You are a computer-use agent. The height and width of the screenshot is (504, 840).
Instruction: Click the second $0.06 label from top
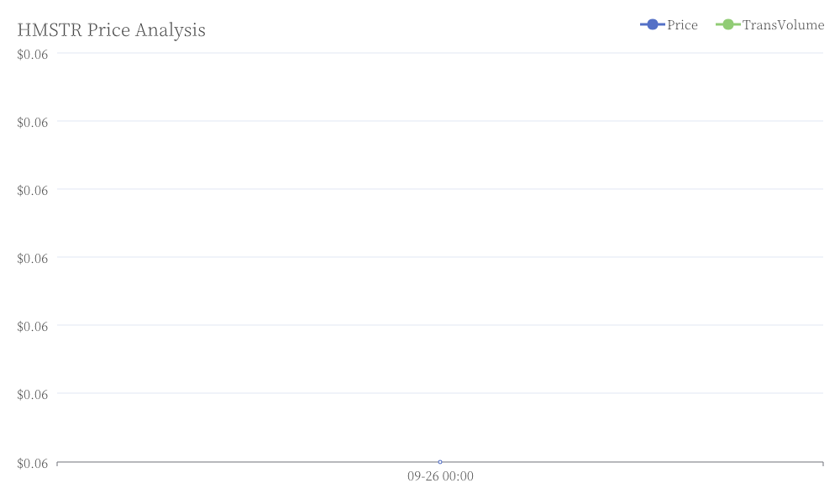(x=33, y=122)
